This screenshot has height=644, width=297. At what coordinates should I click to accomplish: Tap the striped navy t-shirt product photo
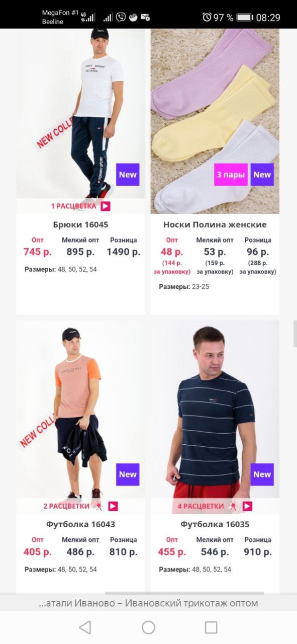pyautogui.click(x=215, y=410)
